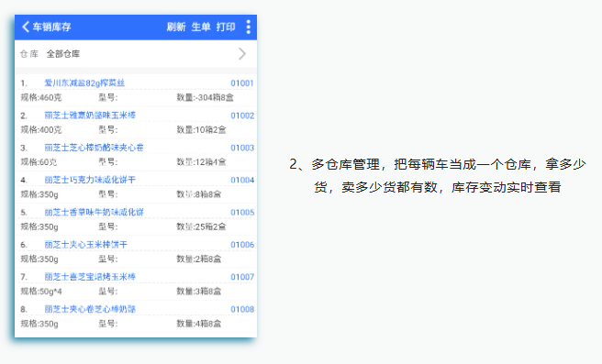
Task: Open the three-dot overflow menu
Action: tap(249, 27)
